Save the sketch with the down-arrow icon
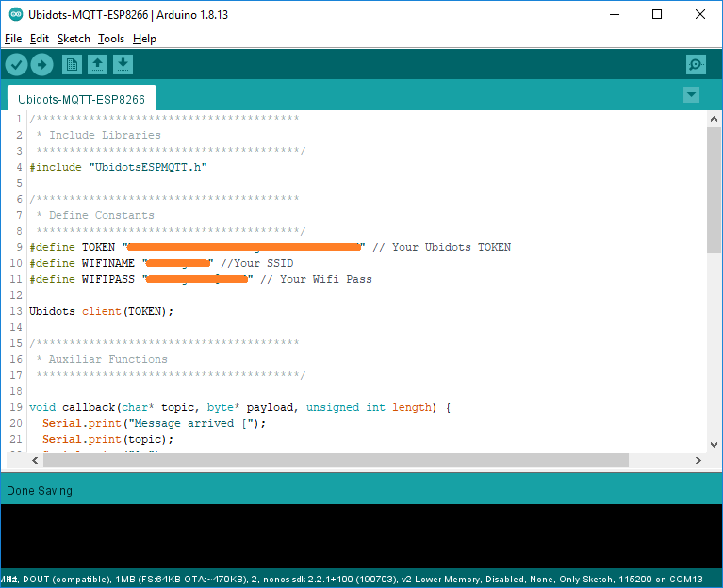The width and height of the screenshot is (723, 588). pos(123,64)
